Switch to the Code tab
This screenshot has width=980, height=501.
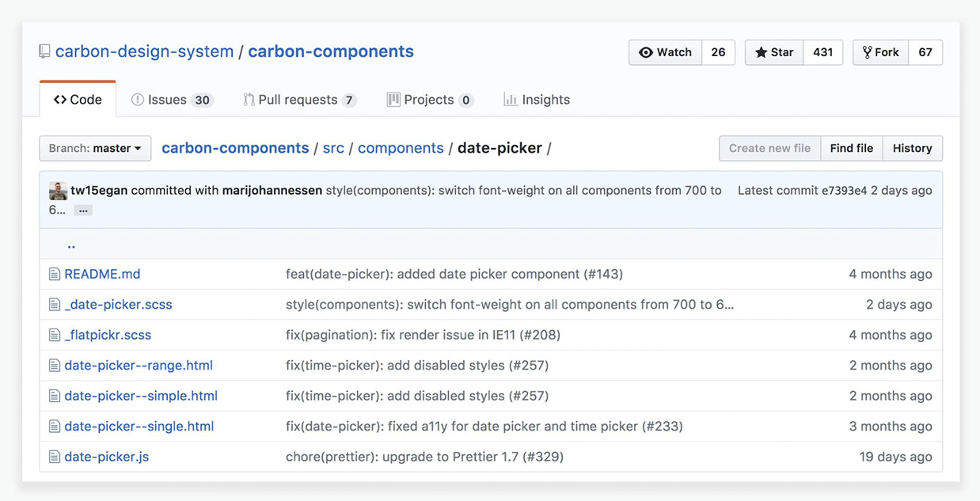coord(78,100)
